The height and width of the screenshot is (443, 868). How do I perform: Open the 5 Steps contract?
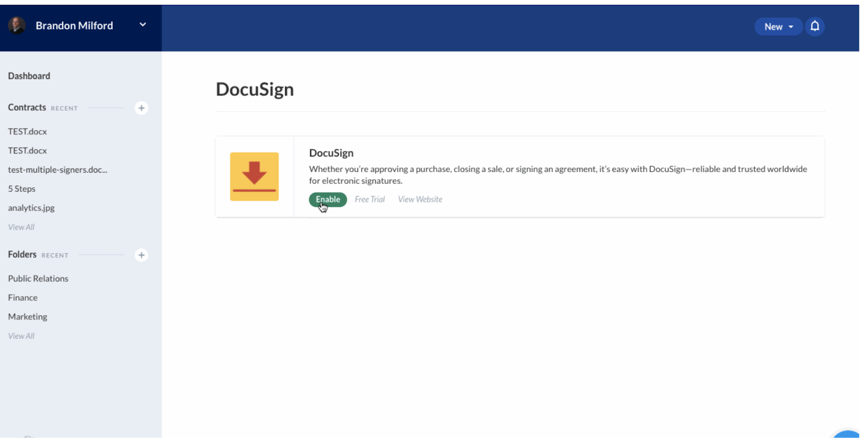pyautogui.click(x=22, y=189)
